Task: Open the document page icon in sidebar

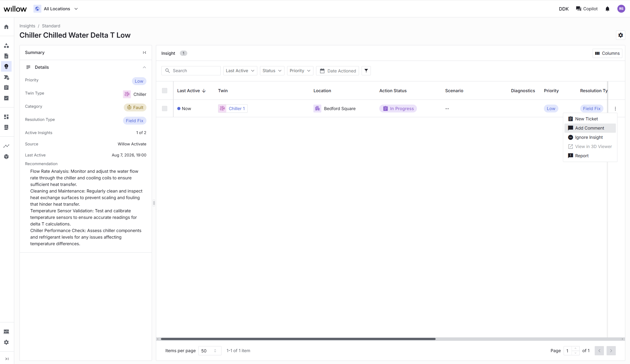Action: point(6,56)
